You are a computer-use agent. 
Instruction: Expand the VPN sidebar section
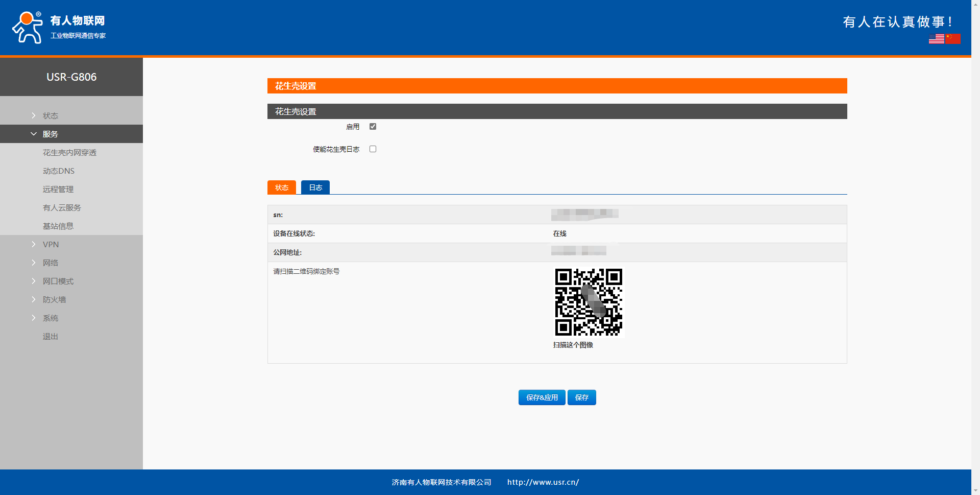51,245
